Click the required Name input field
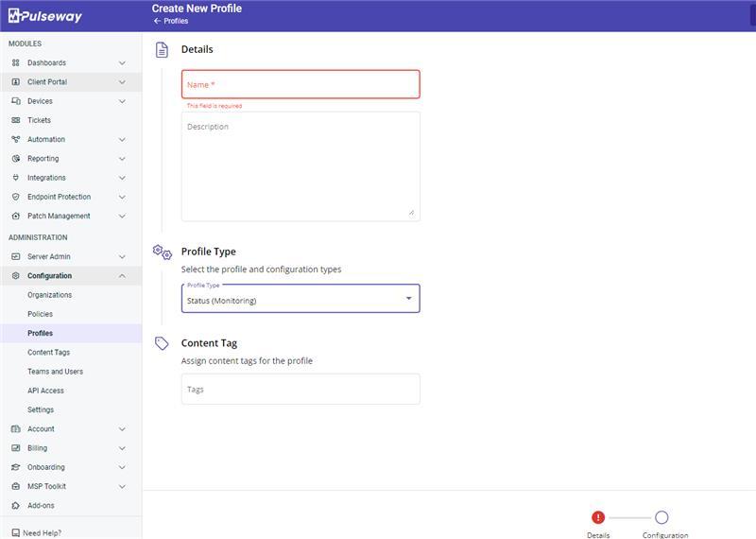The width and height of the screenshot is (756, 539). tap(301, 84)
